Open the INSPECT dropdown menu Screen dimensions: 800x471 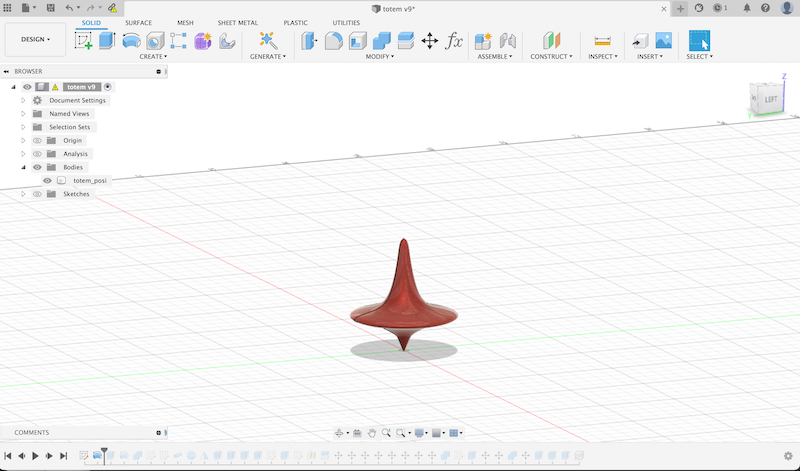pyautogui.click(x=603, y=57)
